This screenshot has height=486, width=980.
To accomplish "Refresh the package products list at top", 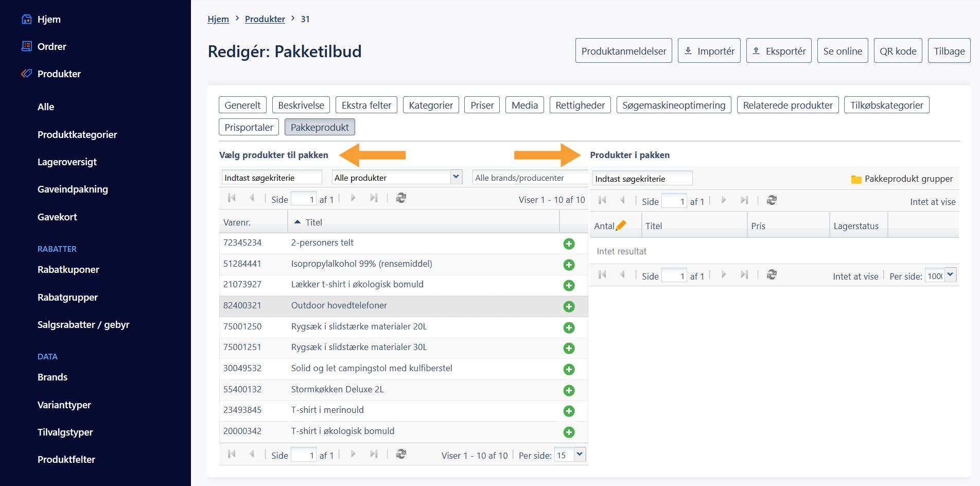I will [771, 200].
